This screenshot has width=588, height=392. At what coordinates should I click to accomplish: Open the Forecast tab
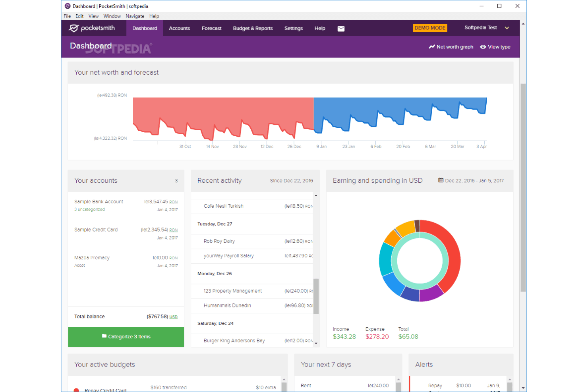[211, 28]
